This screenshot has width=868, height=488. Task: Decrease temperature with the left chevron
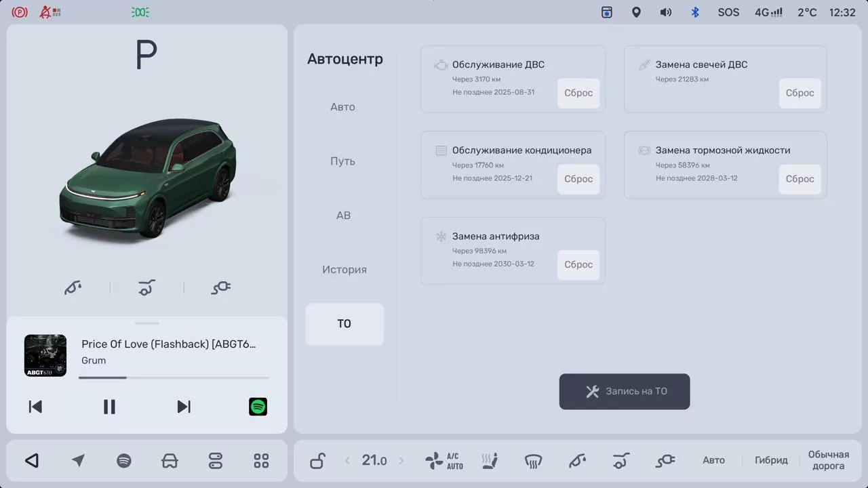(348, 461)
